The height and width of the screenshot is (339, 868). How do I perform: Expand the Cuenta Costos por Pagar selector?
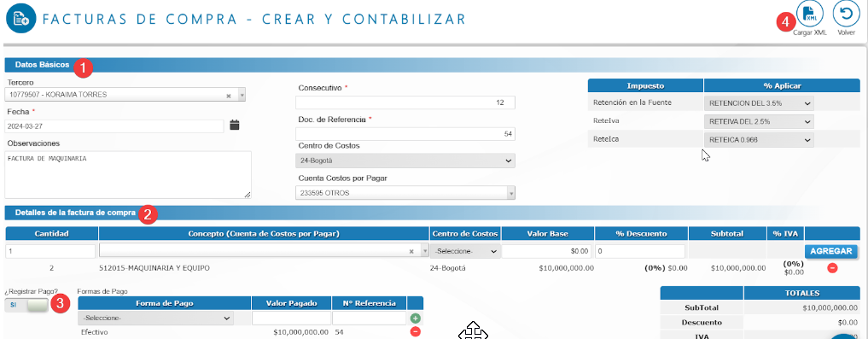(405, 193)
